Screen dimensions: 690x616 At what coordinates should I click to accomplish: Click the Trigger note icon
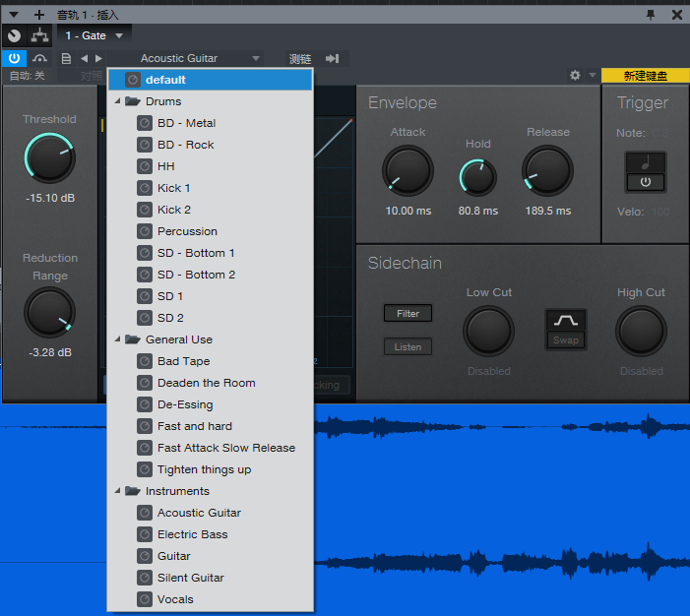[x=646, y=163]
